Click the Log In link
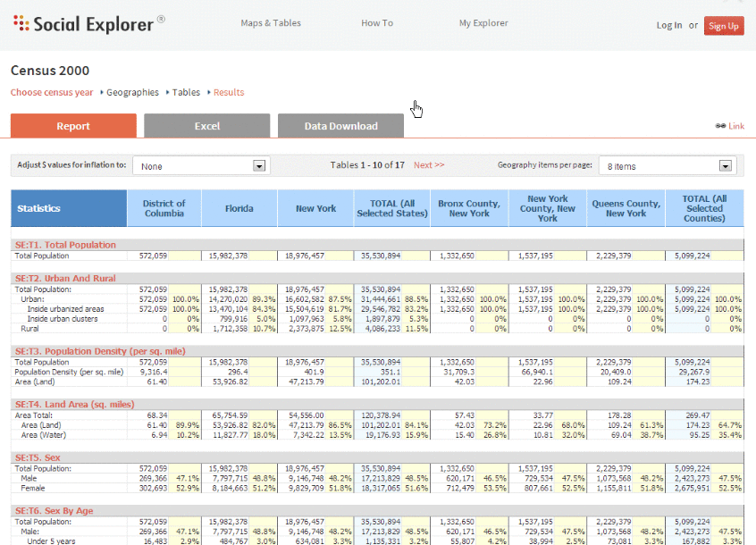This screenshot has height=545, width=756. pyautogui.click(x=669, y=26)
